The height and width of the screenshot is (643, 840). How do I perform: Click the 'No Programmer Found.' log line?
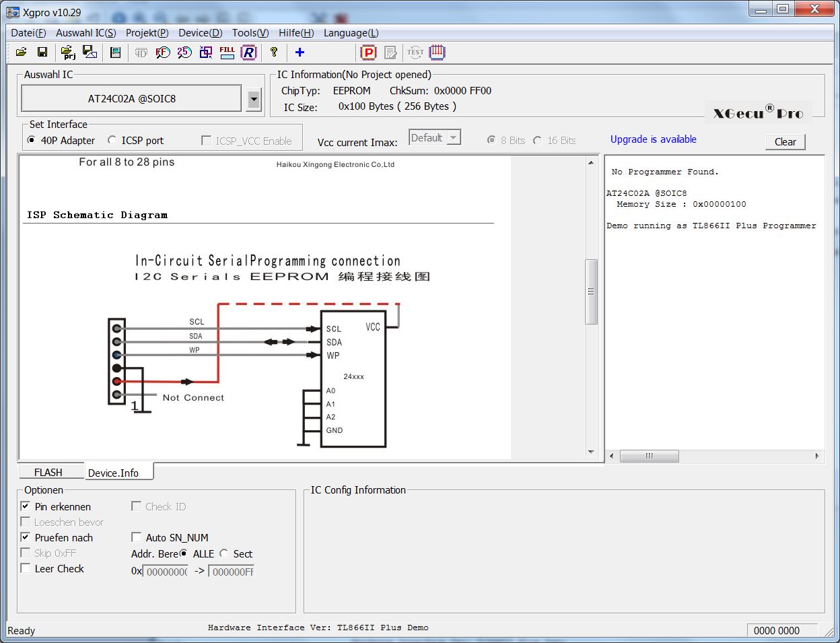pos(664,172)
